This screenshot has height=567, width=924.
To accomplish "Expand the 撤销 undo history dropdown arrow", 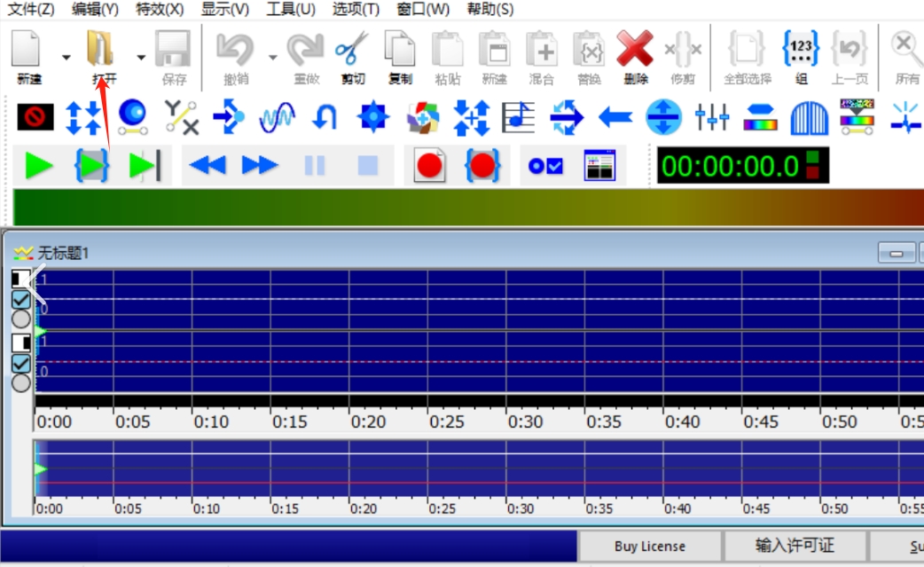I will [x=272, y=57].
